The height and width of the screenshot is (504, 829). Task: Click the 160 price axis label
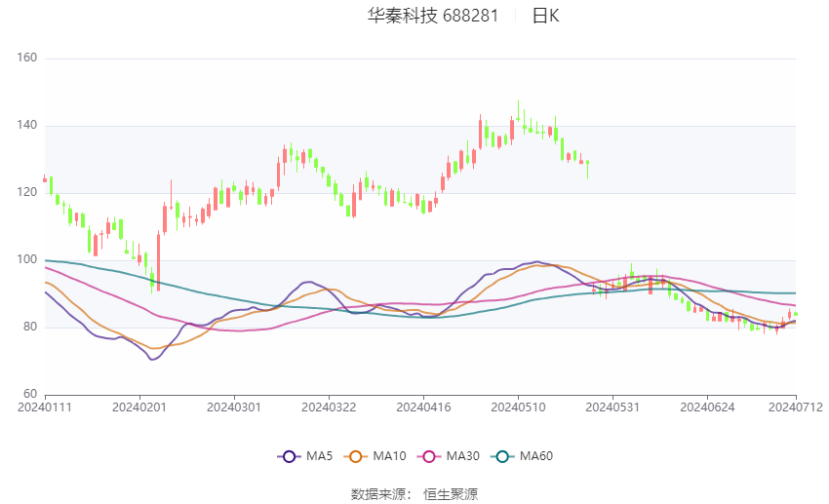(x=27, y=58)
